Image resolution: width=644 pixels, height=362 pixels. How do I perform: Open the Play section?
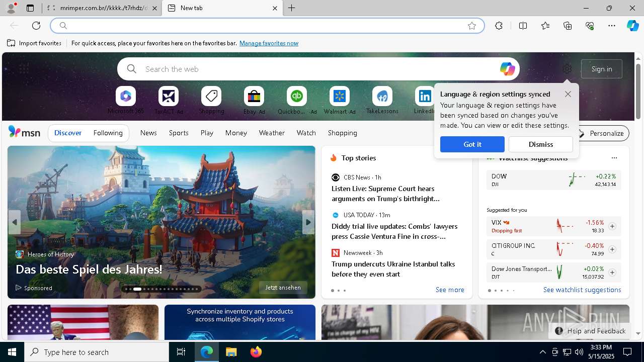[207, 133]
